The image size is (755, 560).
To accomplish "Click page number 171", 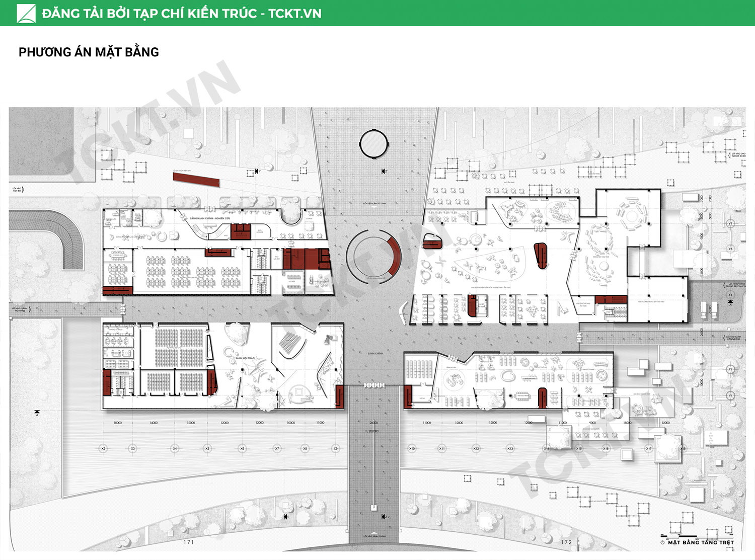I will pos(189,542).
